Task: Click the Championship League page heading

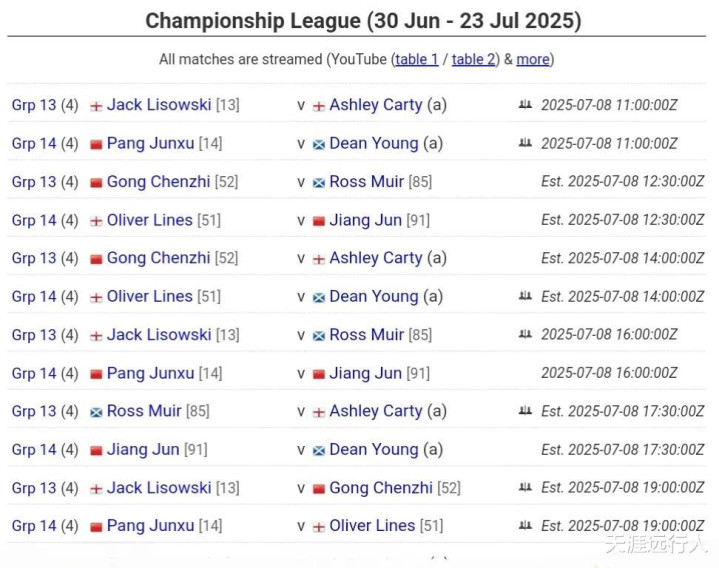Action: coord(363,21)
